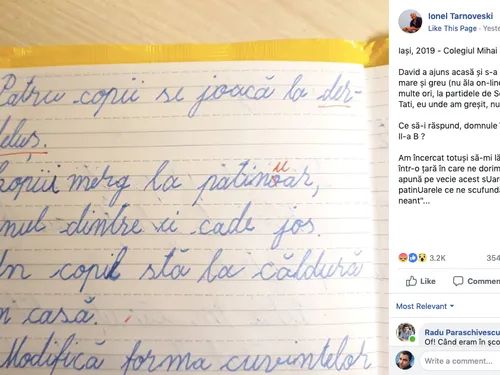Click your own avatar beside comment box
The height and width of the screenshot is (375, 500).
pos(405,360)
